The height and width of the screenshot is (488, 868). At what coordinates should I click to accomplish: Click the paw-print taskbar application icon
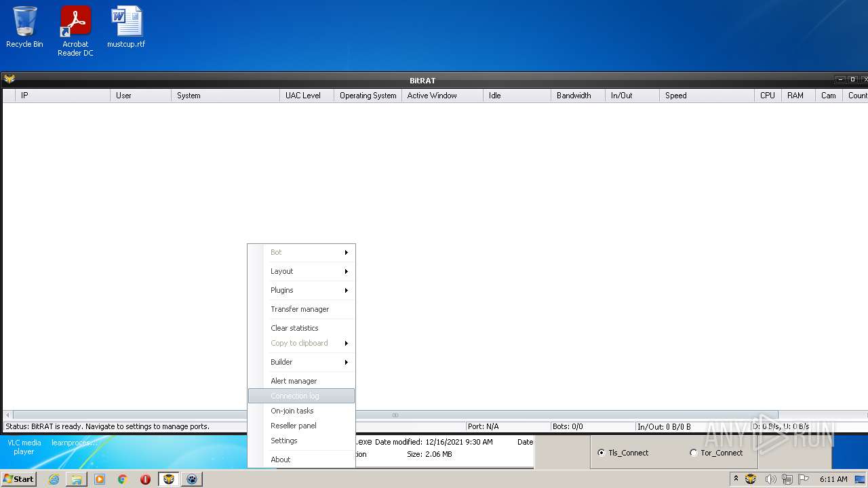[x=193, y=479]
